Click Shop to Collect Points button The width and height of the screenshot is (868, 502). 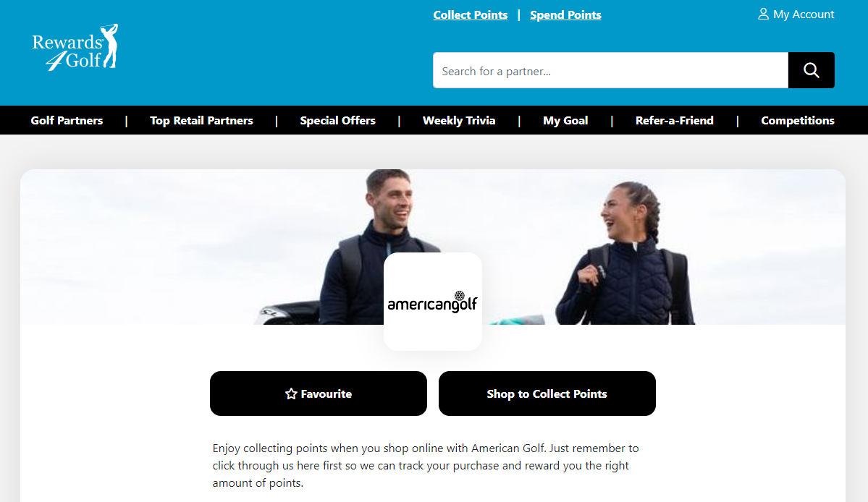(x=547, y=393)
